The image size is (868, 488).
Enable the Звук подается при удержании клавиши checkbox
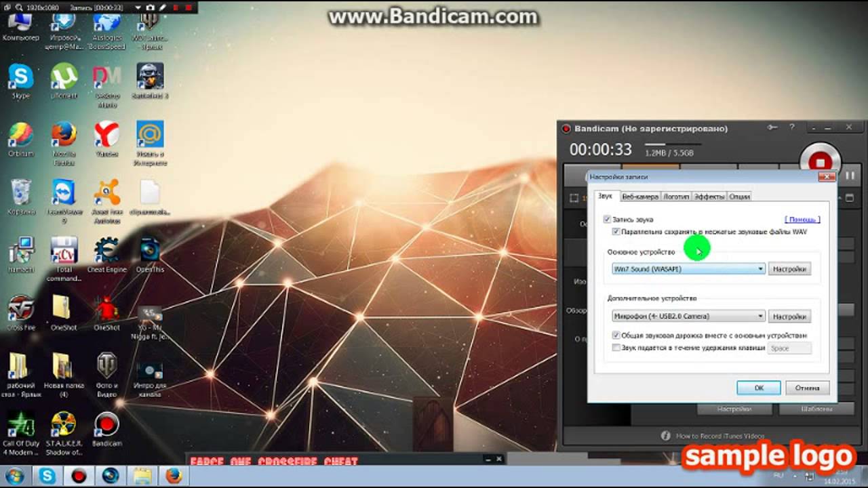[616, 348]
